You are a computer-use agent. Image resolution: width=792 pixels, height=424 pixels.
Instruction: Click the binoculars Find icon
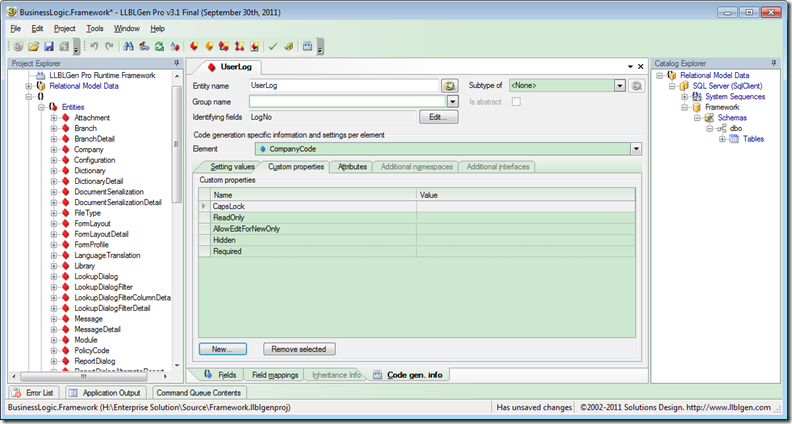(x=129, y=46)
